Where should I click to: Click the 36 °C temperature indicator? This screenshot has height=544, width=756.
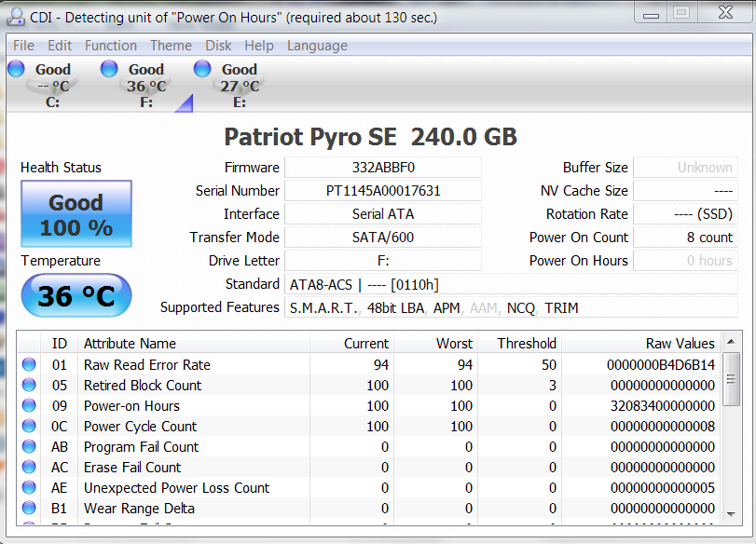click(76, 296)
